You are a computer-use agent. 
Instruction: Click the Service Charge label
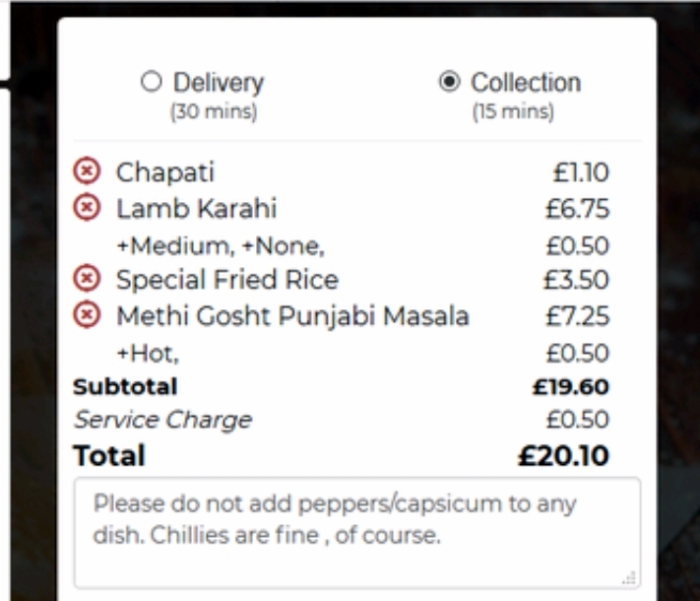(162, 420)
